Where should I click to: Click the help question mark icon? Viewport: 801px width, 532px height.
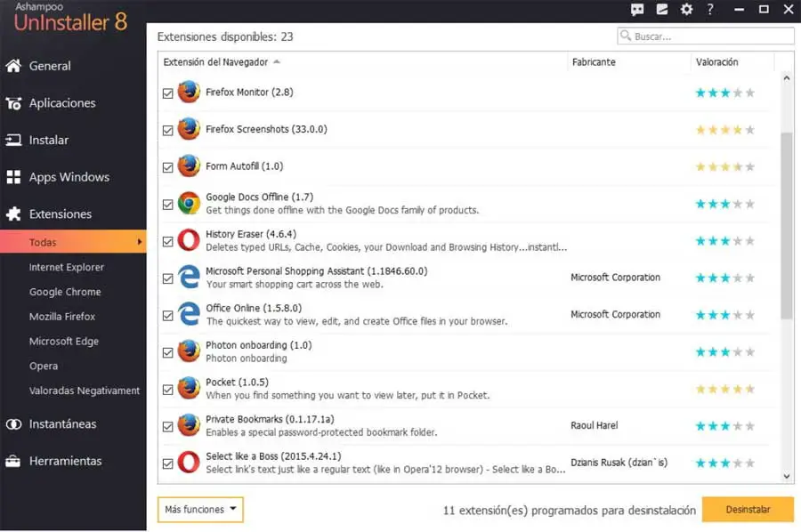[x=710, y=10]
